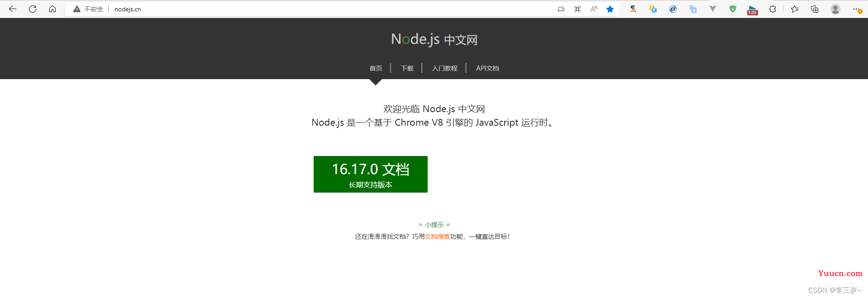Click the Node.js 中文网 site logo
The width and height of the screenshot is (868, 298).
(434, 39)
